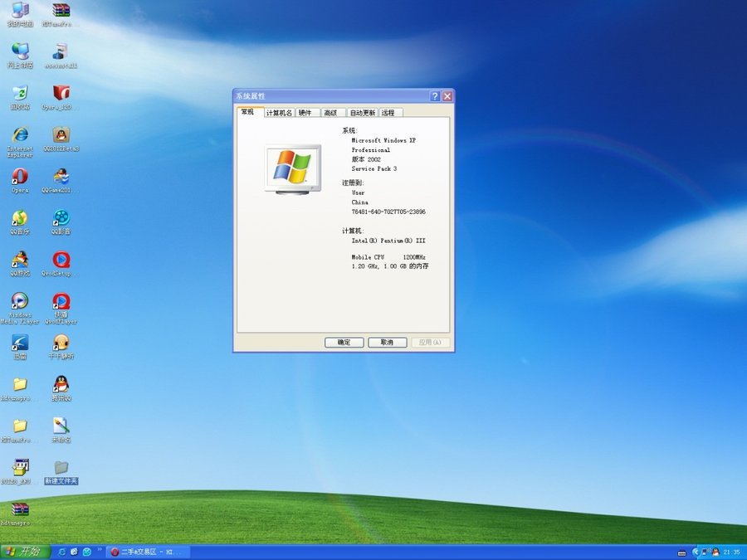This screenshot has height=560, width=747.
Task: Open the 开始 Start menu
Action: (25, 552)
